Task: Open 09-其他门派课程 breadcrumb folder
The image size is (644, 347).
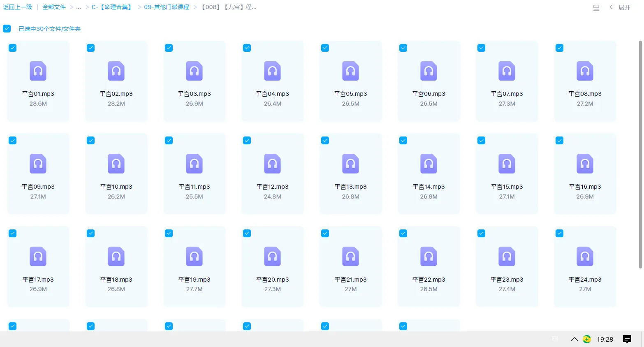Action: [167, 7]
